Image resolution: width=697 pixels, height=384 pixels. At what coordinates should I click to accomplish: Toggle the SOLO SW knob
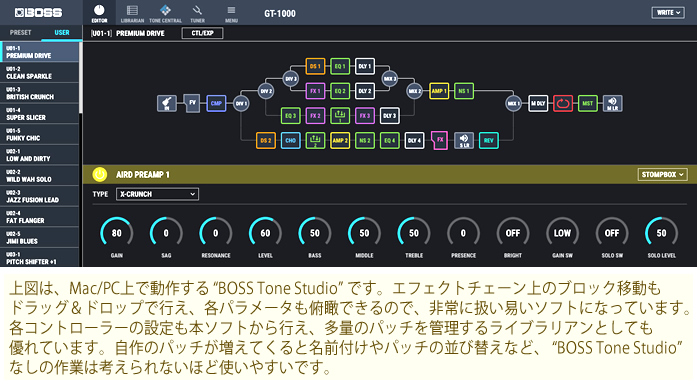(x=612, y=233)
